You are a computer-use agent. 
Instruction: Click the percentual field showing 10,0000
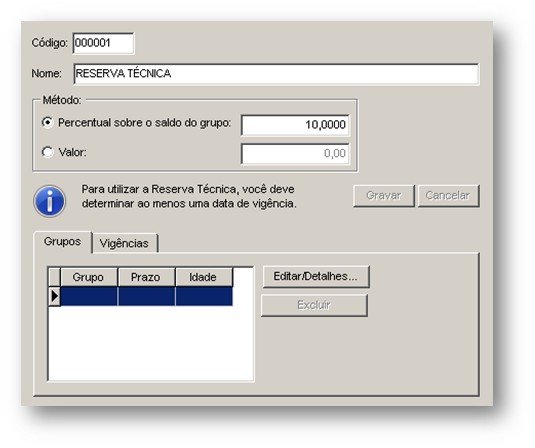pos(295,125)
